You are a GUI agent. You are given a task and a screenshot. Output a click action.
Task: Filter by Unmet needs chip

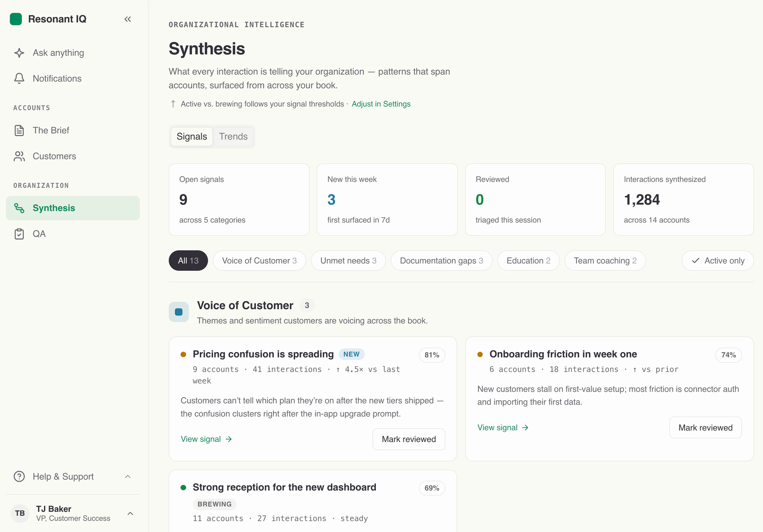(348, 260)
